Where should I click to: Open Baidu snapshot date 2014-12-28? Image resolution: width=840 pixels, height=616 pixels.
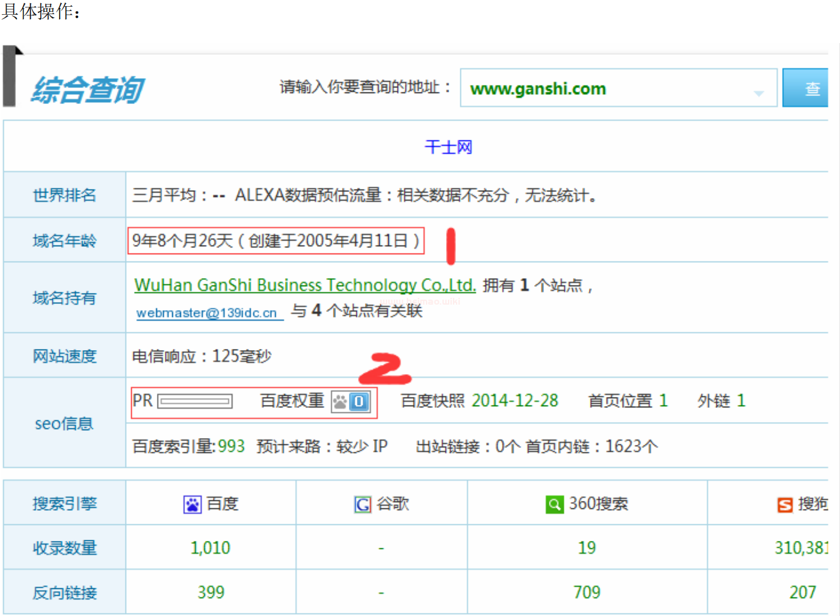[514, 401]
